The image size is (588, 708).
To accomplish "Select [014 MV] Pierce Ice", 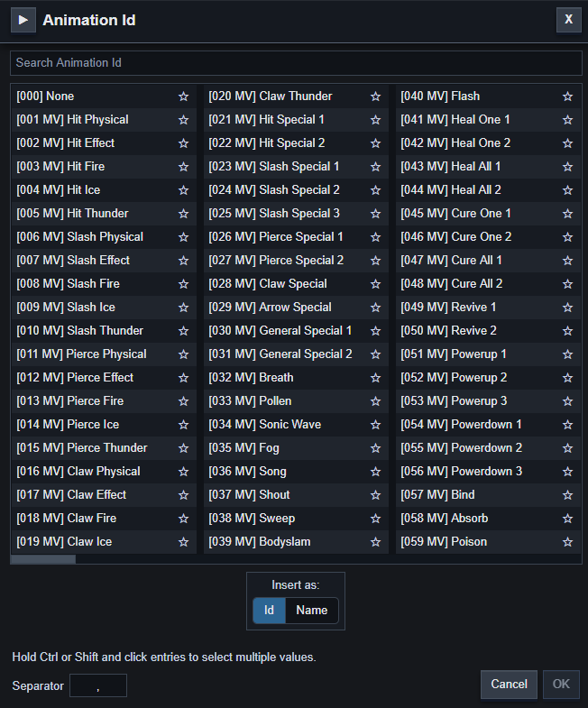I will (104, 425).
